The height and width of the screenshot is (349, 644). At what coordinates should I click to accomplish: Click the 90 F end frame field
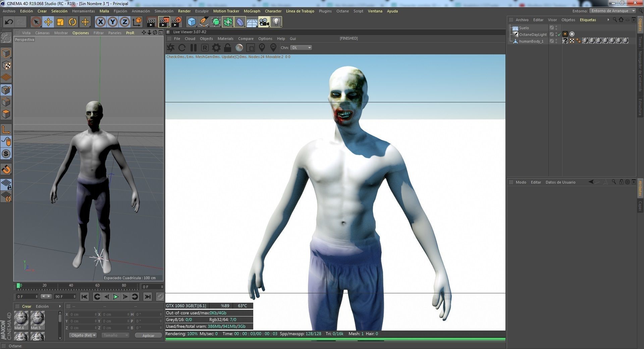point(65,297)
